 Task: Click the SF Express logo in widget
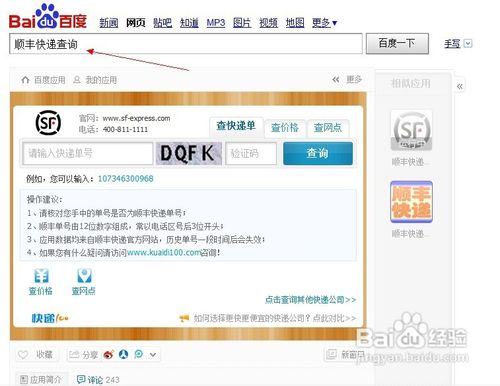pos(48,123)
